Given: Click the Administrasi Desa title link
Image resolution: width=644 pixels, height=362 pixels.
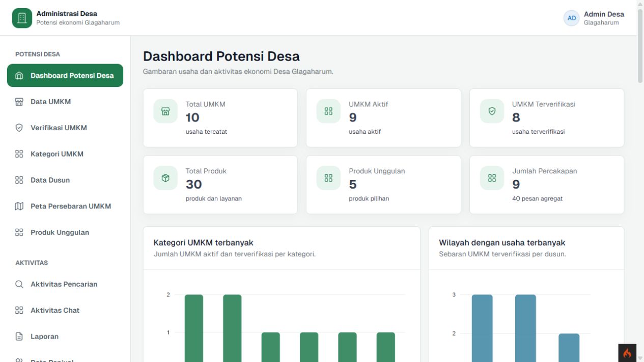Looking at the screenshot, I should coord(67,14).
